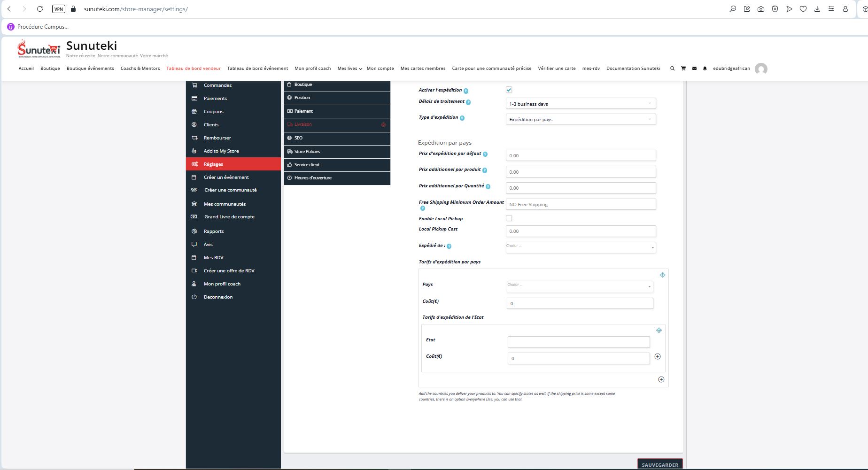The width and height of the screenshot is (868, 470).
Task: Click the Sauvegarder button
Action: (x=659, y=464)
